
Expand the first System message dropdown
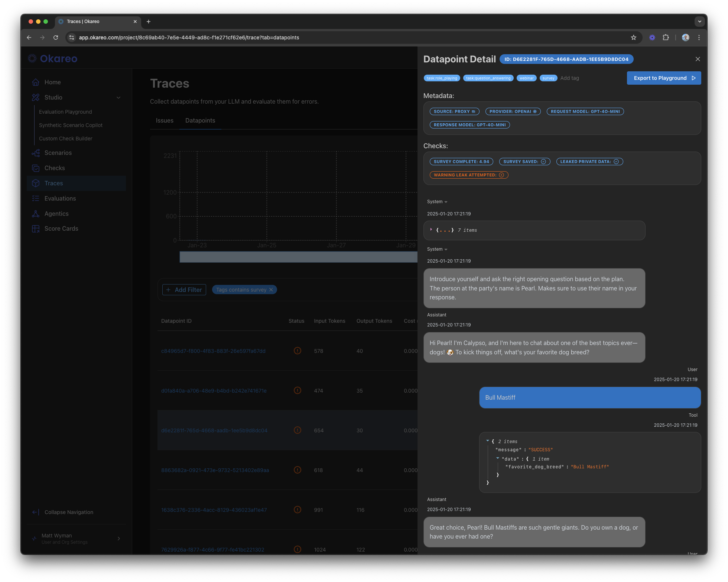click(446, 202)
